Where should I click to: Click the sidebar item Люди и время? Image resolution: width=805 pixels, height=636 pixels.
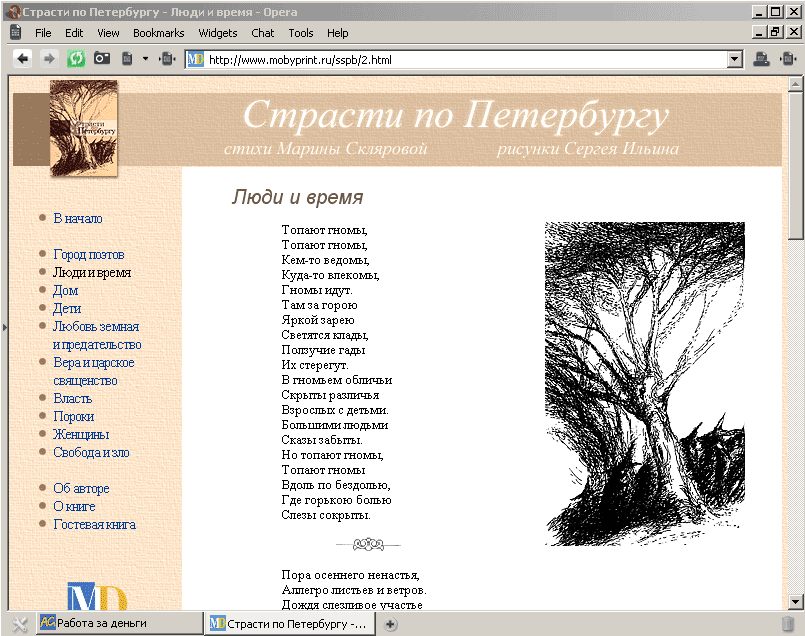point(92,273)
